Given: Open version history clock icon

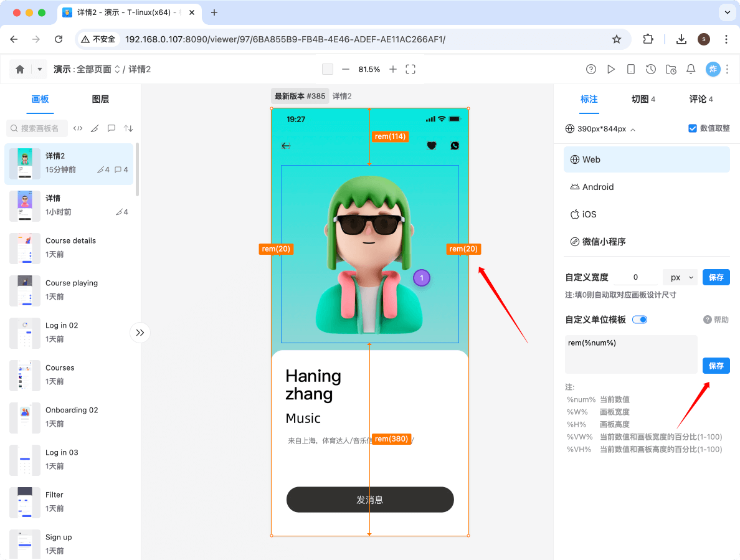Looking at the screenshot, I should (x=651, y=69).
